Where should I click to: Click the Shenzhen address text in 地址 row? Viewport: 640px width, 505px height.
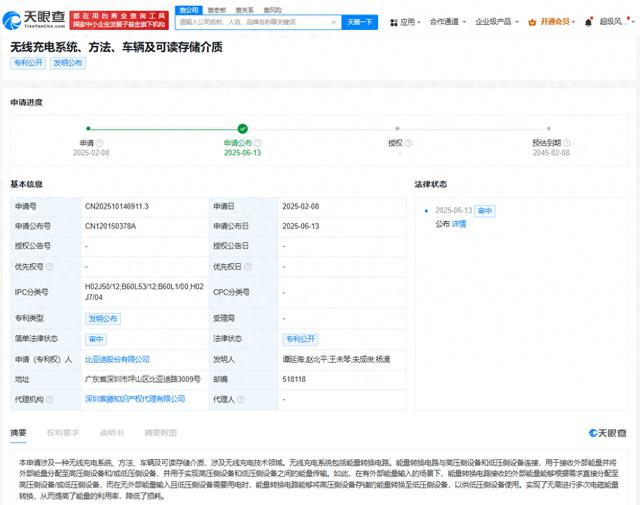pos(142,379)
